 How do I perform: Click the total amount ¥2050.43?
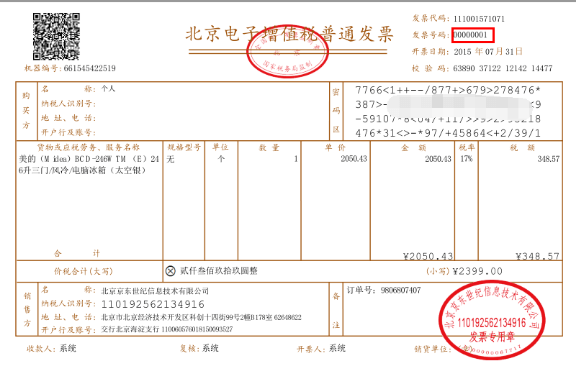pos(428,256)
